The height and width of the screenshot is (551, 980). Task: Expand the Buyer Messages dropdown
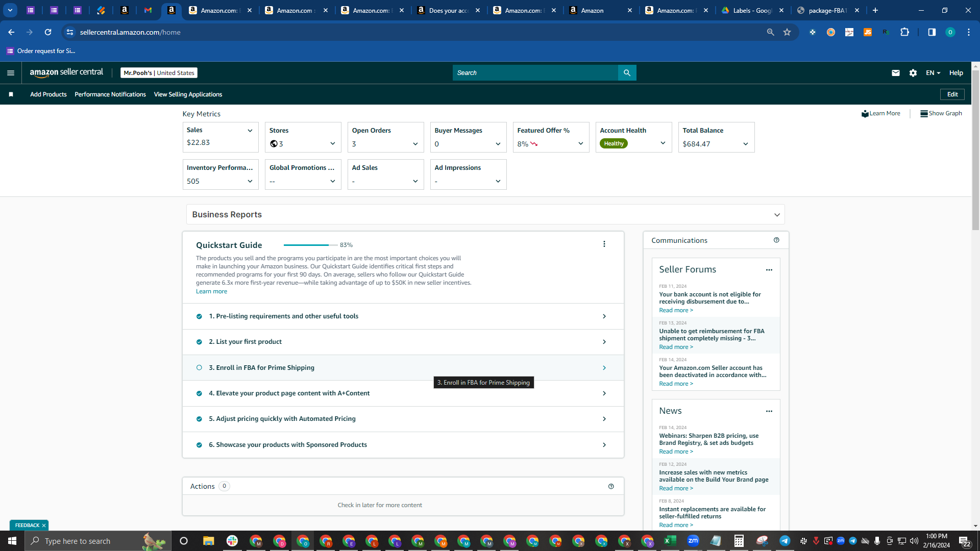[x=498, y=144]
